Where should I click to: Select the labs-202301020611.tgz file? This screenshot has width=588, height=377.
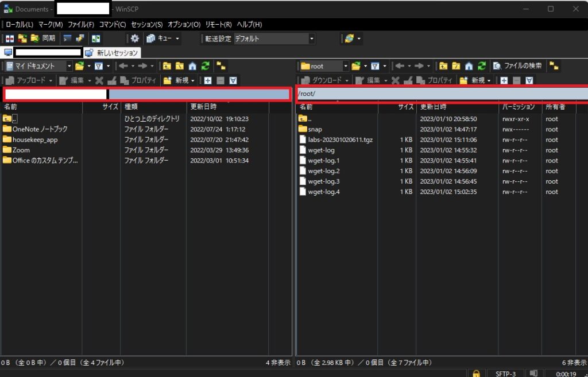coord(340,140)
